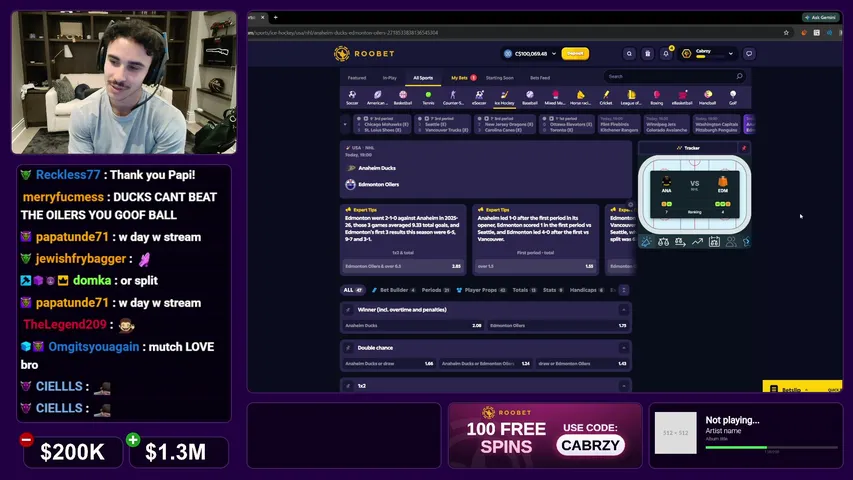The height and width of the screenshot is (480, 853).
Task: Open Winnipeg Jets vs Colorado Avalanche event card
Action: (666, 124)
